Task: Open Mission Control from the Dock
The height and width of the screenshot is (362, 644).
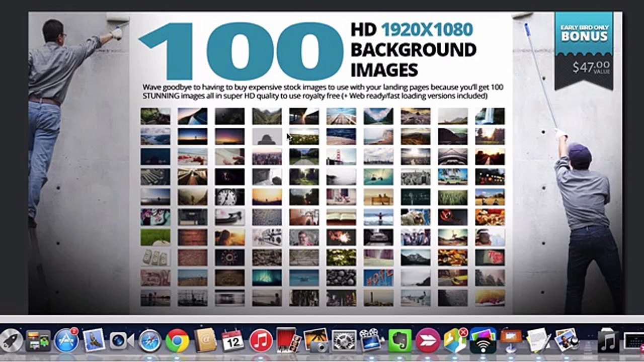Action: point(38,341)
